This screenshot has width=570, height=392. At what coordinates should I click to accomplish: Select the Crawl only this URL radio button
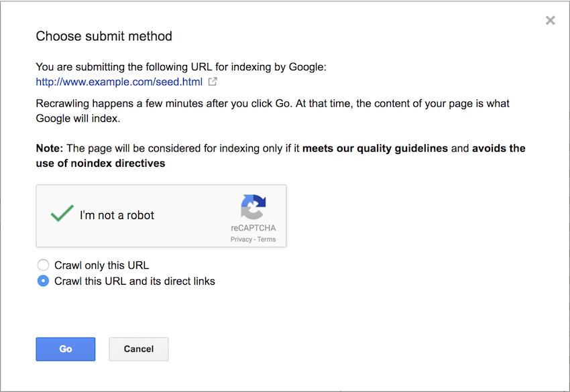pyautogui.click(x=43, y=265)
